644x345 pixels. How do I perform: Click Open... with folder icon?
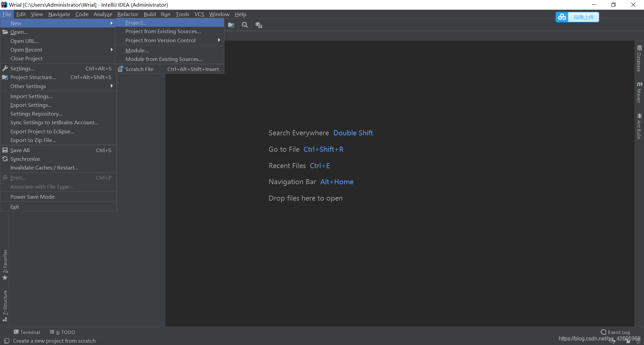(x=58, y=32)
